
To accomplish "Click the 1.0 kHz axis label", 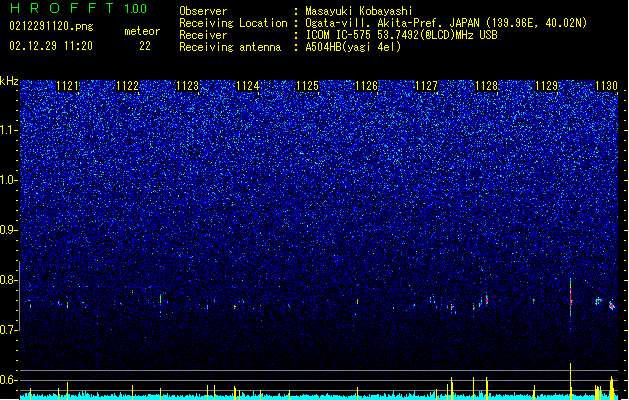I will tap(9, 180).
